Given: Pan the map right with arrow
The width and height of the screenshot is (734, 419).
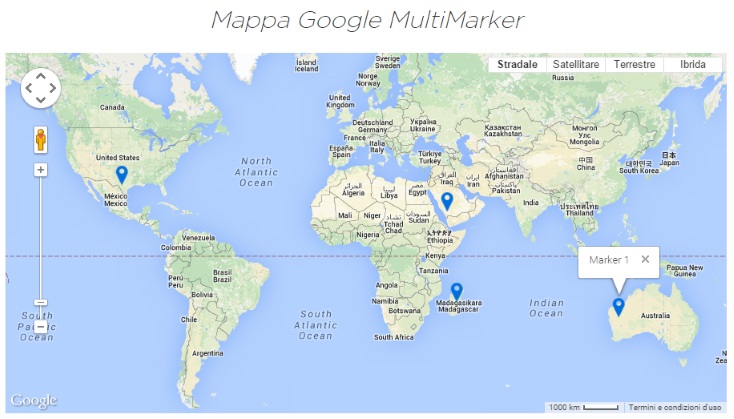Looking at the screenshot, I should pyautogui.click(x=53, y=88).
